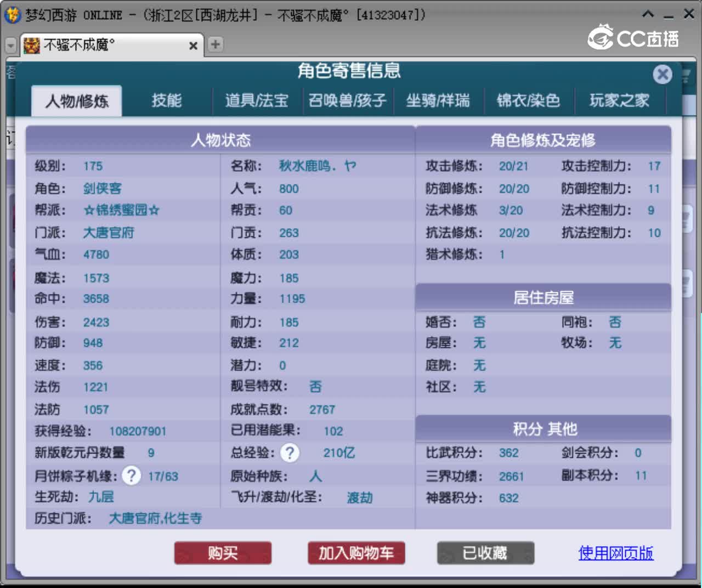Open help icon next to 总经验

click(x=290, y=453)
